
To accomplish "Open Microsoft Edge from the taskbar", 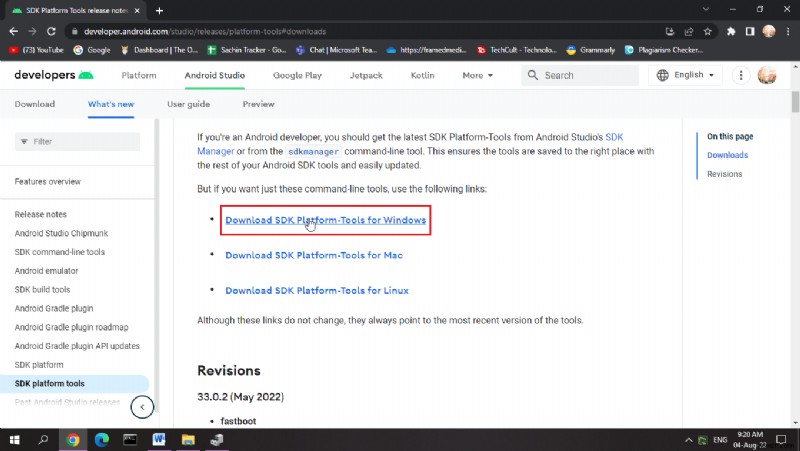I will (x=101, y=439).
